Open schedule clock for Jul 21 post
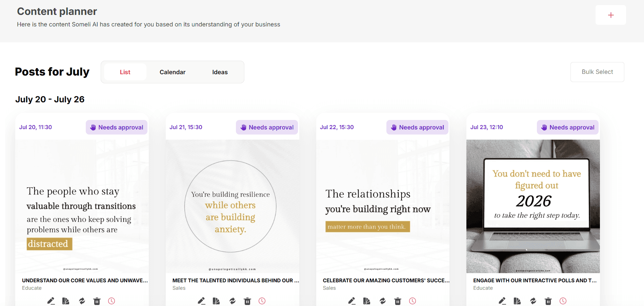 click(262, 301)
